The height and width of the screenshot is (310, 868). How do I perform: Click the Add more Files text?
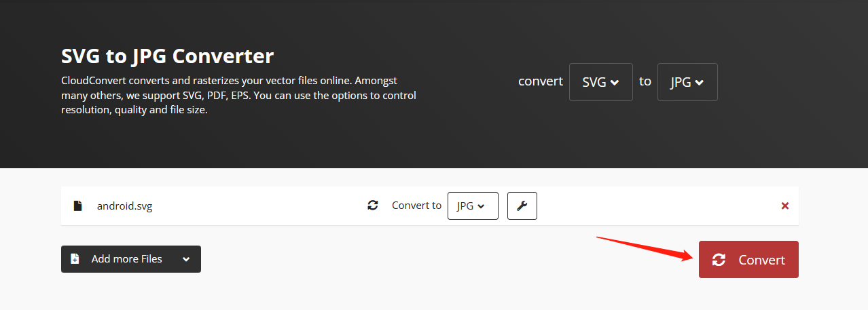(127, 259)
